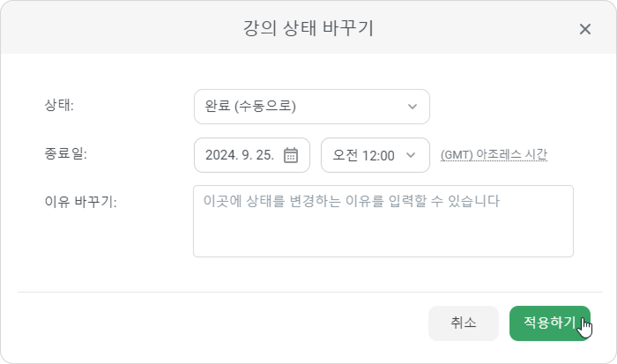The image size is (617, 364).
Task: Click the green 적용하기 button
Action: tap(550, 323)
